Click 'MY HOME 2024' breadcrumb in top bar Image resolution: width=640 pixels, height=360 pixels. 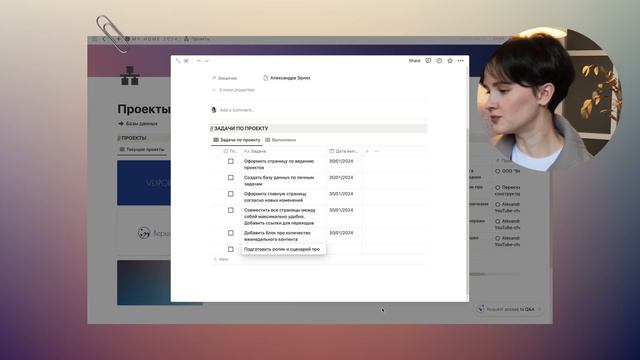point(151,39)
